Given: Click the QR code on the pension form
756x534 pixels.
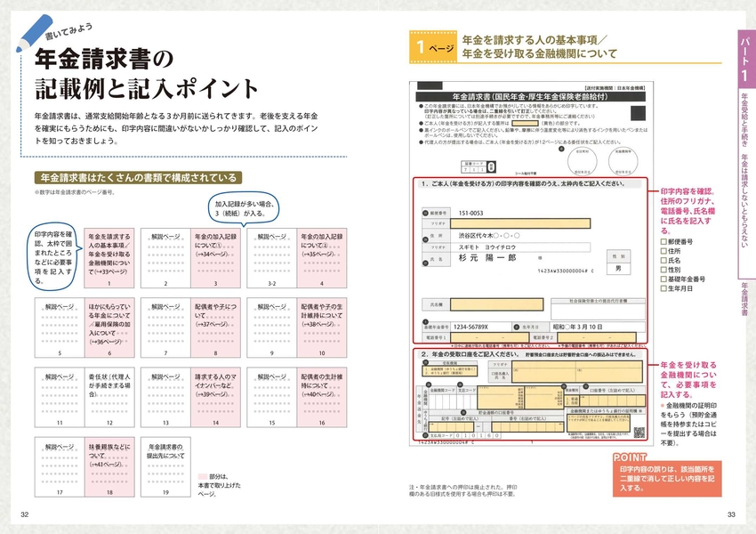Looking at the screenshot, I should click(x=638, y=432).
